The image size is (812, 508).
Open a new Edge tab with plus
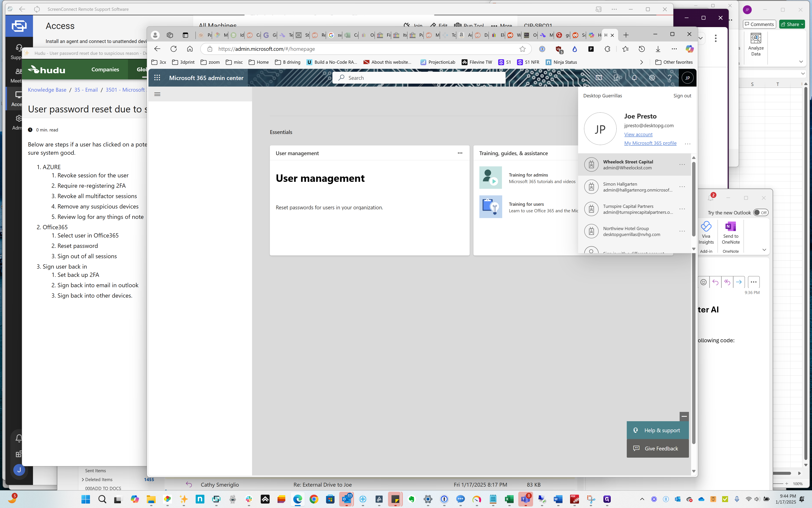tap(626, 35)
